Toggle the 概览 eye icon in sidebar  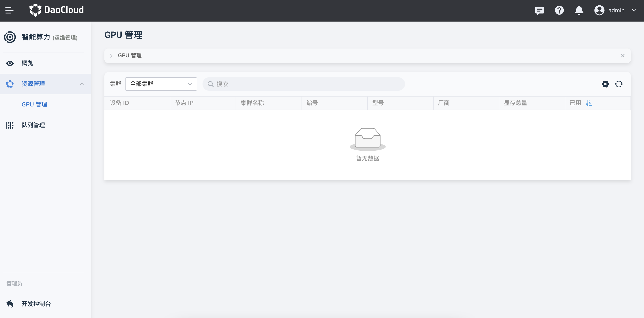(x=10, y=63)
